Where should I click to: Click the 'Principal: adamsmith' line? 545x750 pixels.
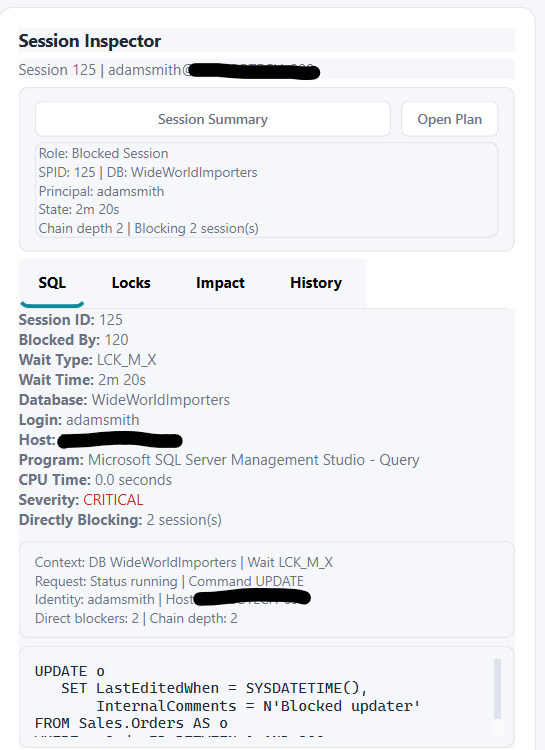101,191
